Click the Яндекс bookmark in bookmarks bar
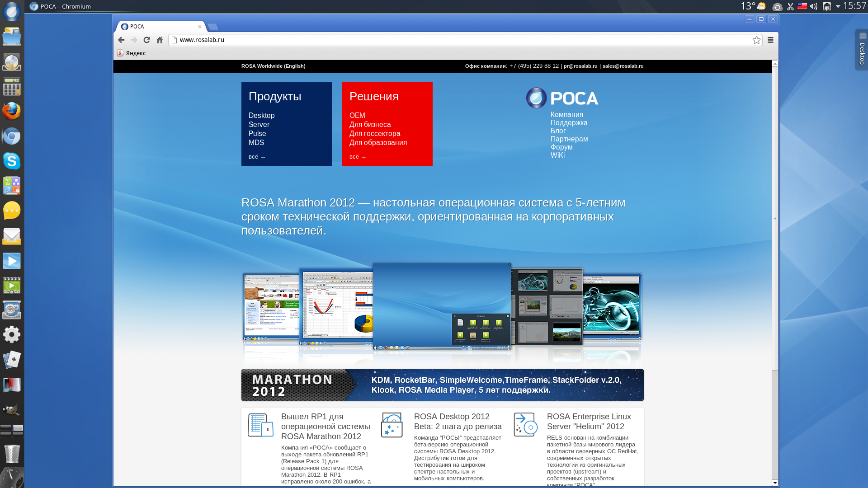 click(132, 53)
